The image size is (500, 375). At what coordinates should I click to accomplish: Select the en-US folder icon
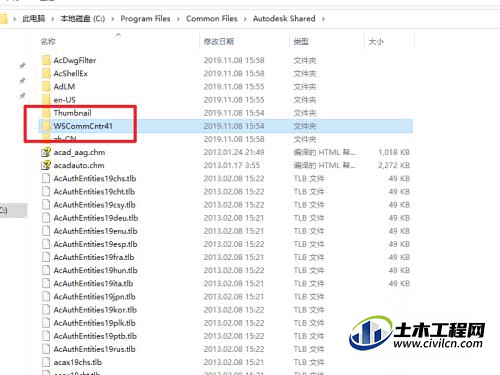coord(46,100)
